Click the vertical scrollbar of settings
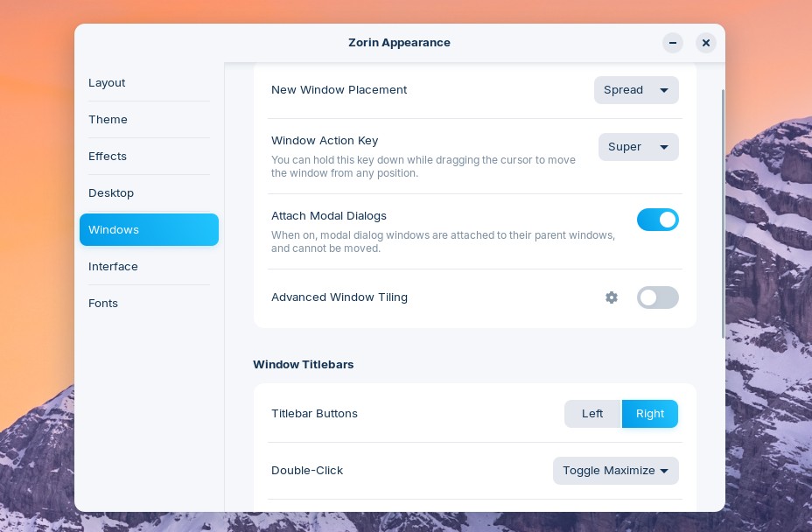This screenshot has width=812, height=532. [x=723, y=214]
